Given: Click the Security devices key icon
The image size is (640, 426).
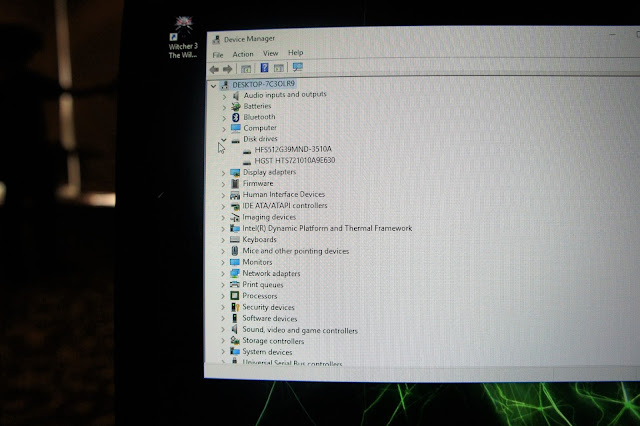Looking at the screenshot, I should point(235,307).
